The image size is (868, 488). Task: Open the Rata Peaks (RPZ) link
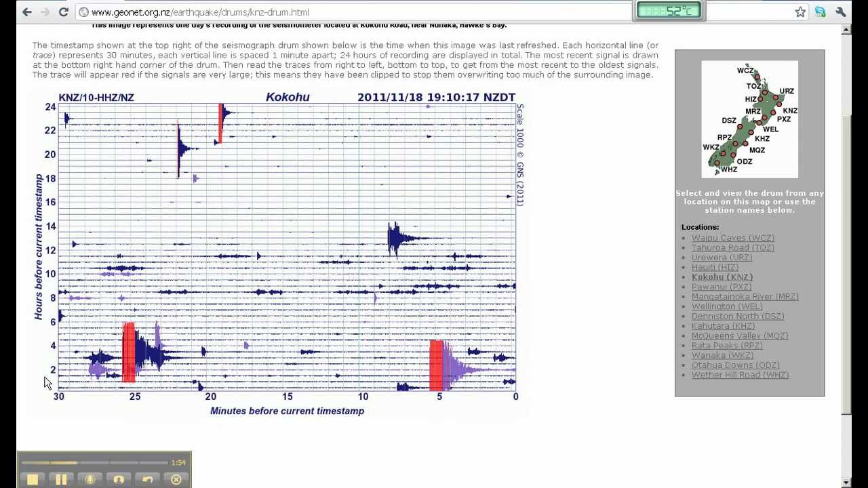coord(727,346)
